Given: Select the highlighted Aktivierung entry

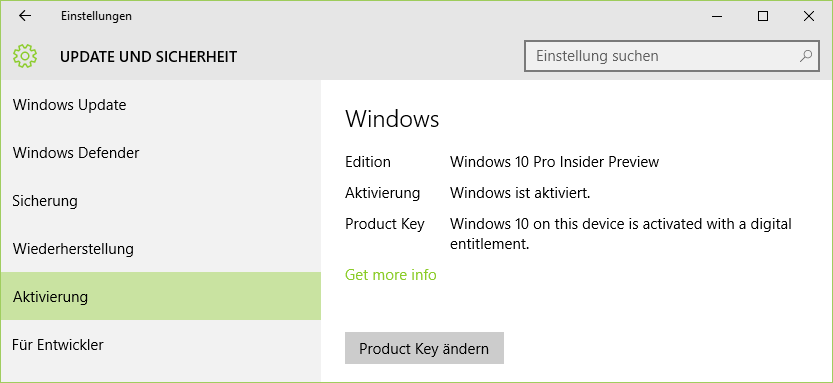Looking at the screenshot, I should 161,296.
